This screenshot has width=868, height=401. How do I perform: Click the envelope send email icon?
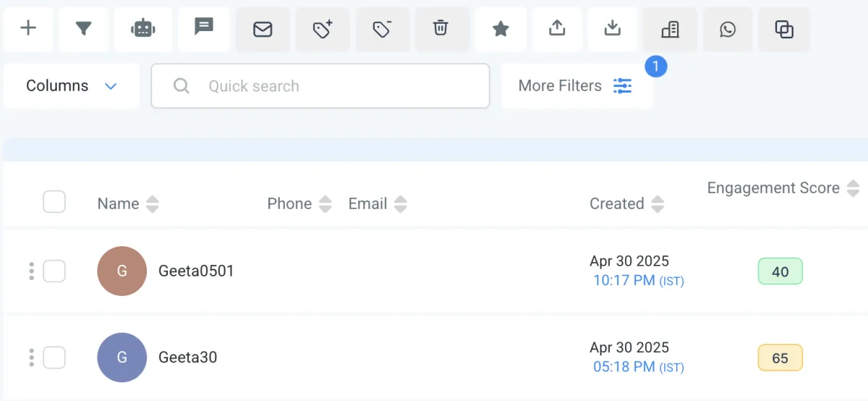click(x=263, y=29)
